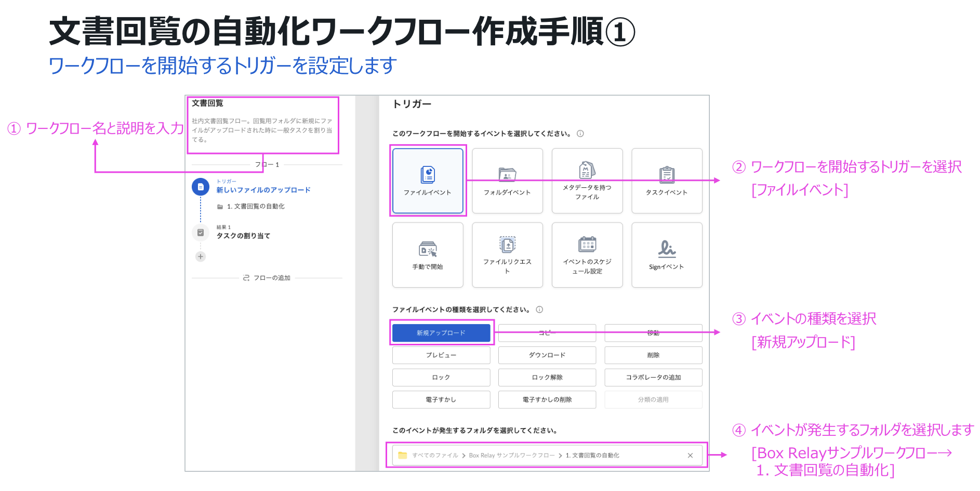Viewport: 980px width, 491px height.
Task: Select the 手動で開始 trigger icon
Action: 427,249
